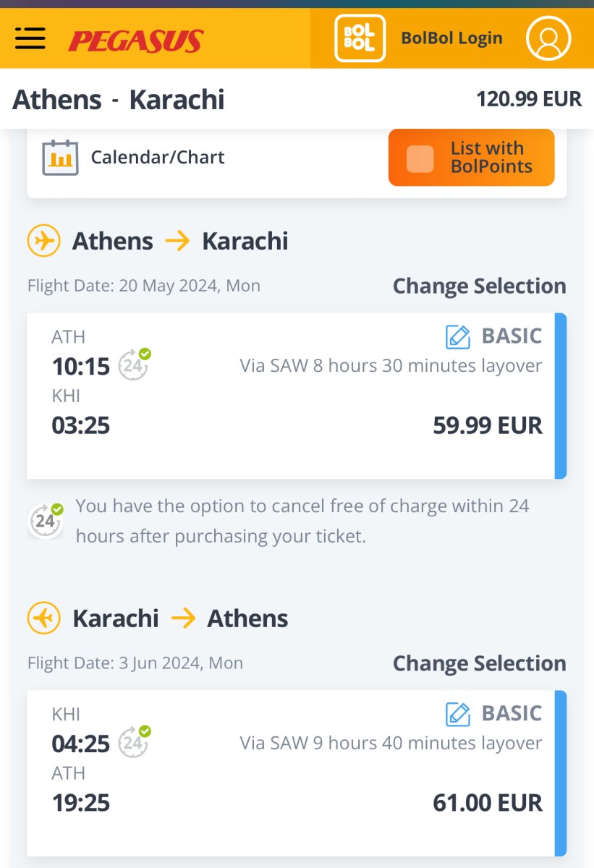Tap the 120.99 EUR total price
The image size is (594, 868).
pyautogui.click(x=528, y=99)
